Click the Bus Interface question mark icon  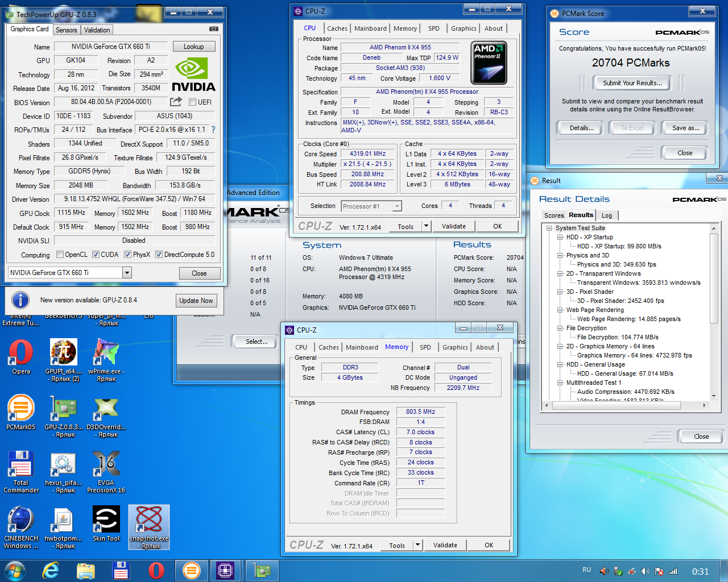pos(213,130)
